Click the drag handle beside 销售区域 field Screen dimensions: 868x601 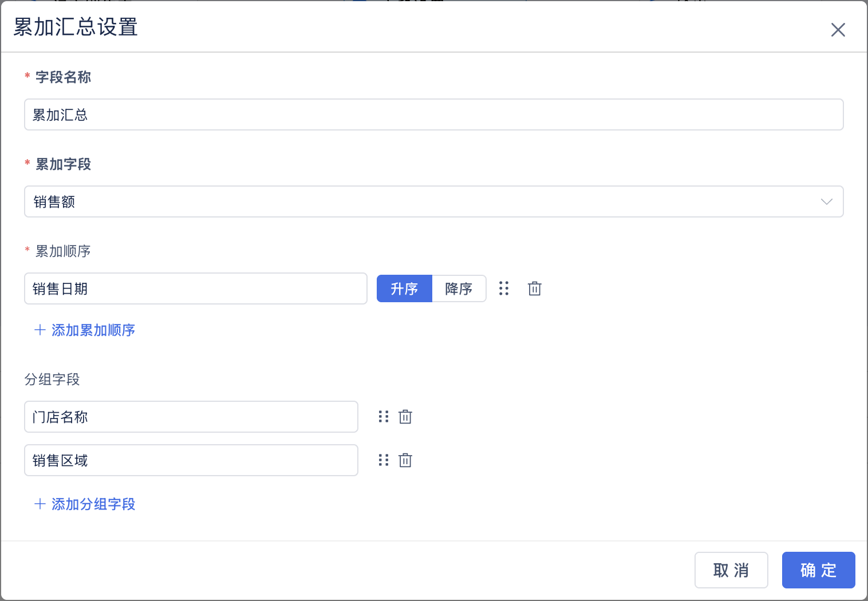coord(384,460)
